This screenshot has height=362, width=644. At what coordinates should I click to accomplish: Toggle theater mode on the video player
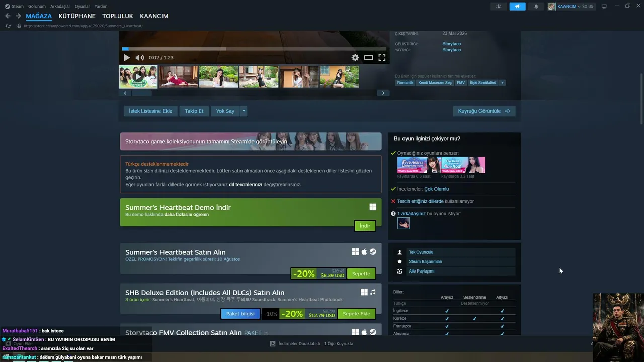(369, 58)
